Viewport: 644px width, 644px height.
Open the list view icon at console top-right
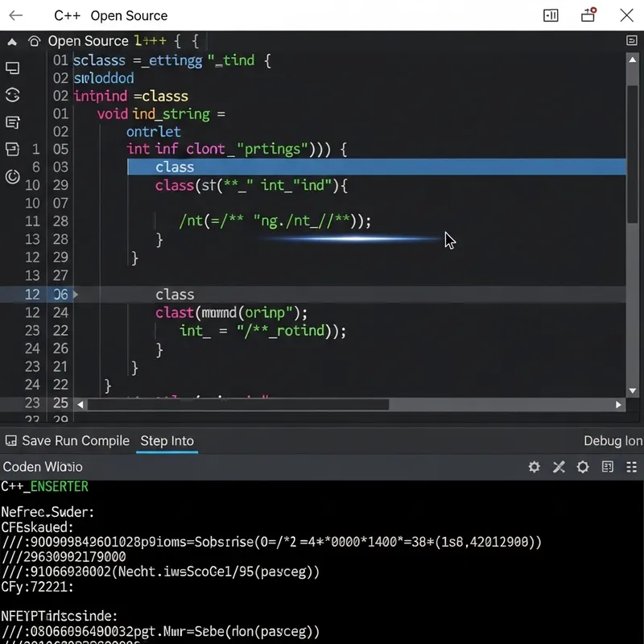(x=631, y=467)
